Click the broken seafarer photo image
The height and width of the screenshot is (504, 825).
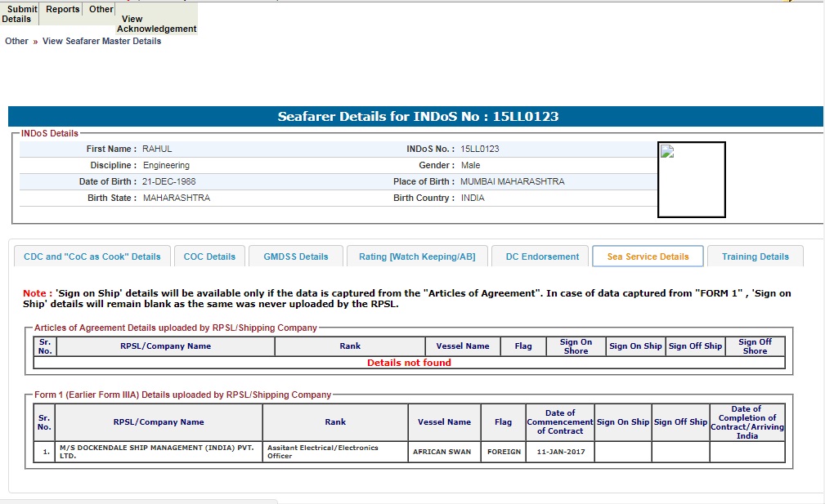667,151
